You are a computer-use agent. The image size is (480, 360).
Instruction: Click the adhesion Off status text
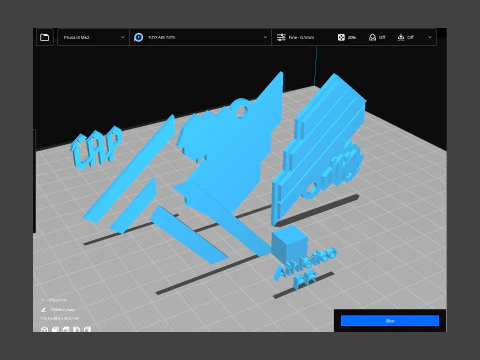tap(410, 37)
